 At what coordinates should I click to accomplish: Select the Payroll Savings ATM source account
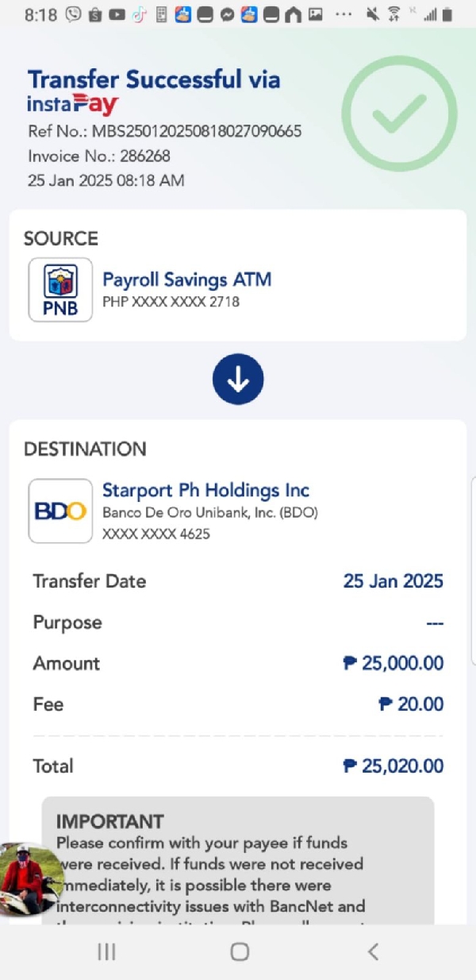186,280
